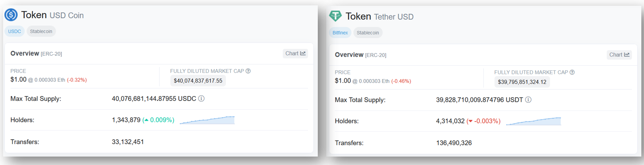Click Stablecoin tag under Tether USD
Image resolution: width=644 pixels, height=165 pixels.
coord(368,32)
